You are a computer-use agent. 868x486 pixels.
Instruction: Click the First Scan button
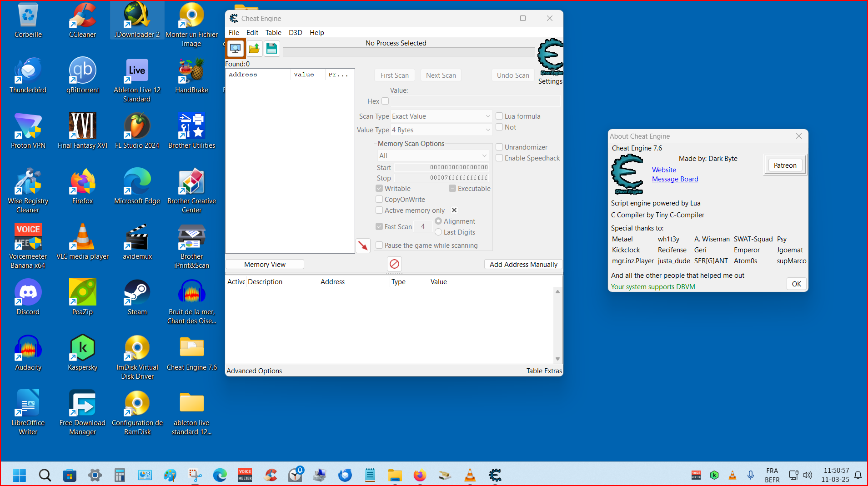point(395,75)
